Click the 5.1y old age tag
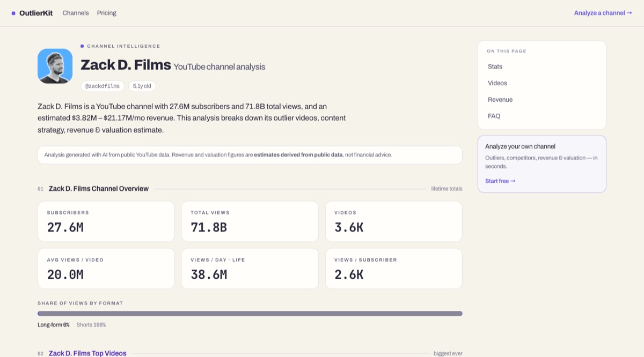The image size is (644, 357). point(142,86)
